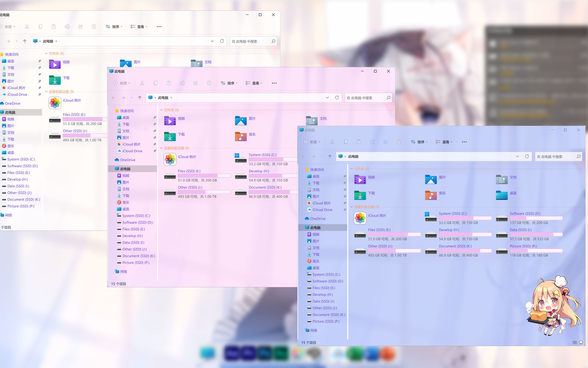Open 查看 view dropdown in blue window
This screenshot has width=588, height=368.
click(444, 142)
